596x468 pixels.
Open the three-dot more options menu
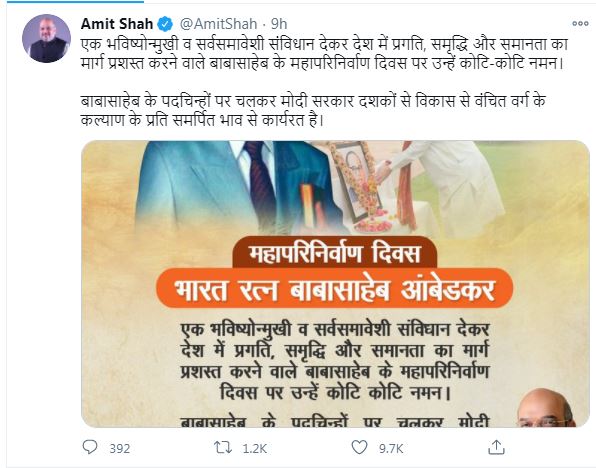click(580, 24)
